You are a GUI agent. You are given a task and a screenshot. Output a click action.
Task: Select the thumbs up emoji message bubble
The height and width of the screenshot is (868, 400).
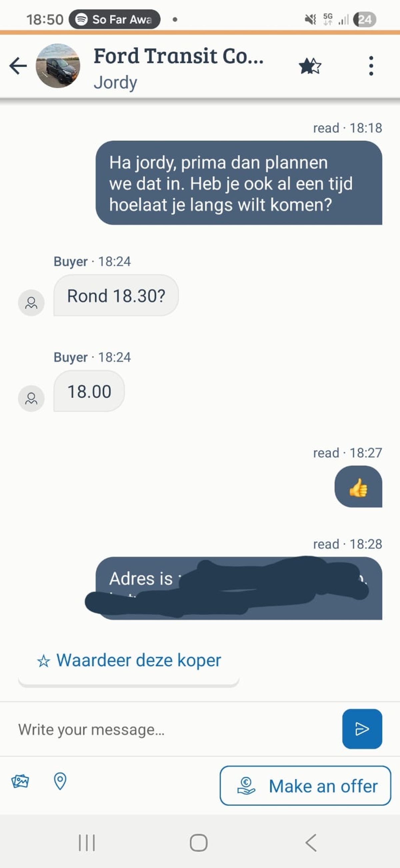pyautogui.click(x=358, y=487)
